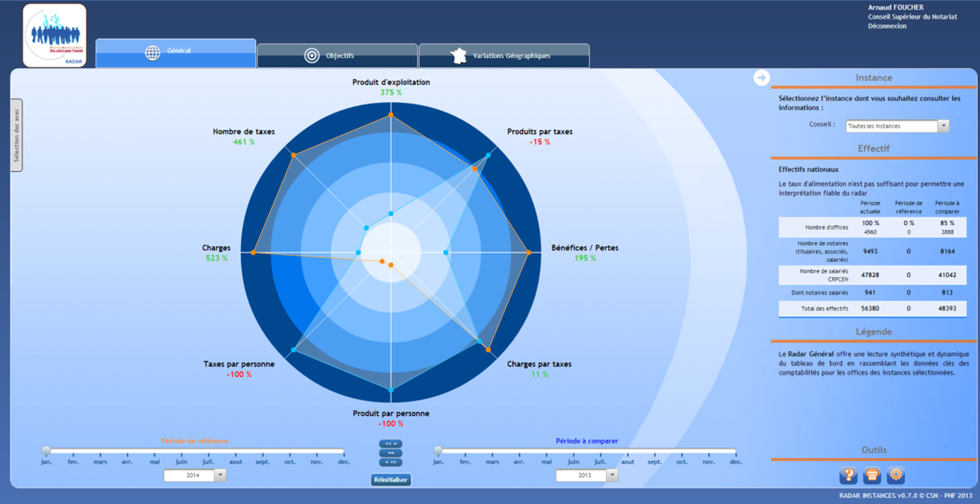This screenshot has height=504, width=980.
Task: Expand the Sélection des axes side panel
Action: 17,136
